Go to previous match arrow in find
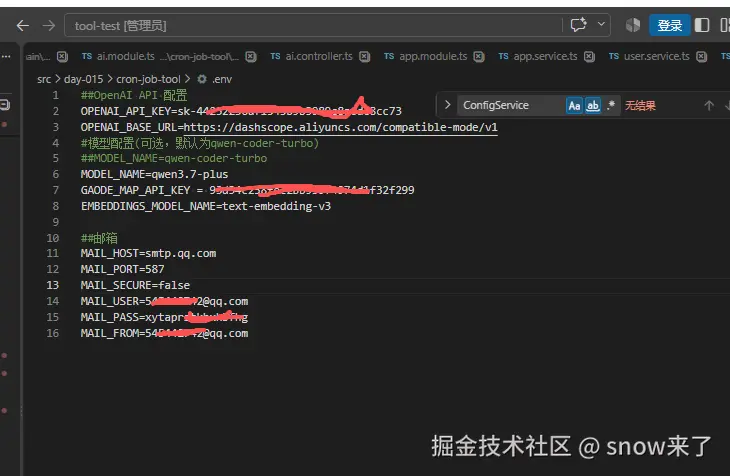 click(x=709, y=106)
